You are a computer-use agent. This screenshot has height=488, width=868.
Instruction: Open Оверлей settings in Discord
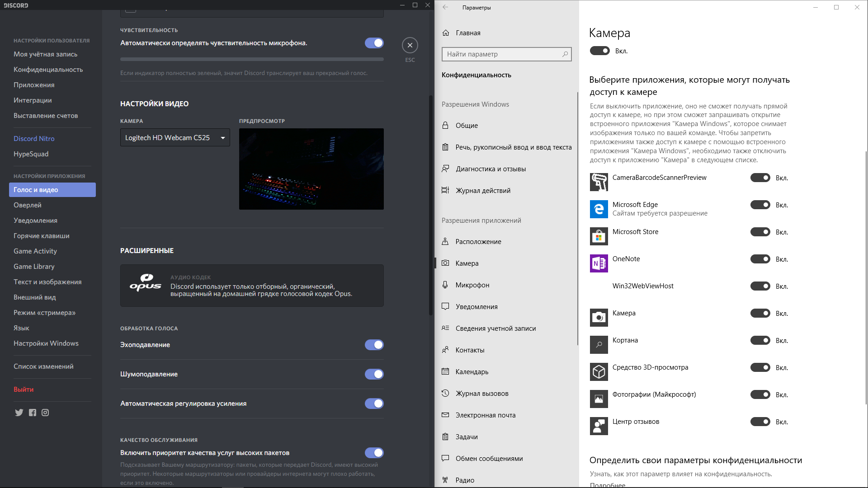click(52, 205)
